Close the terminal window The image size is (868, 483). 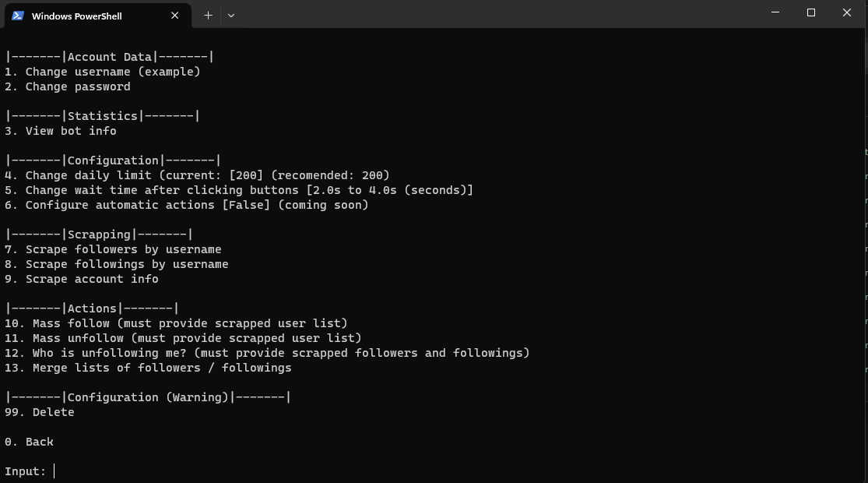[x=847, y=12]
